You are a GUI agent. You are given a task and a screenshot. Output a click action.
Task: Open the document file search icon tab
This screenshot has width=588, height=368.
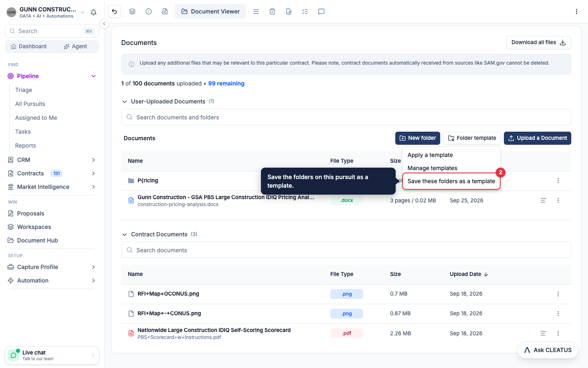click(x=165, y=11)
